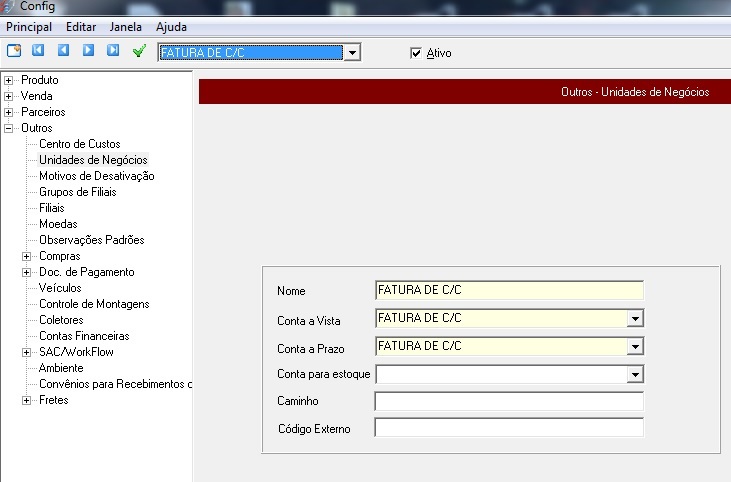Jump to the last record
This screenshot has height=482, width=731.
[113, 50]
